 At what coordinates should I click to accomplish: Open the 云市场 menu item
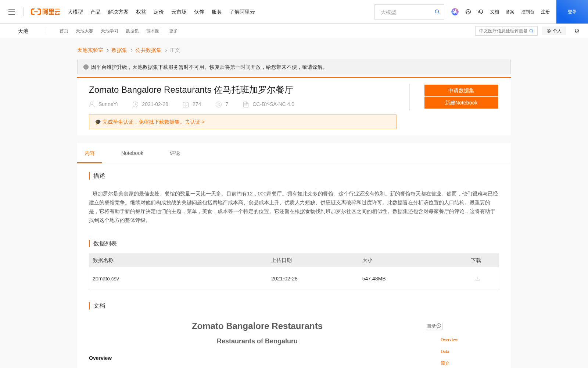pyautogui.click(x=179, y=12)
